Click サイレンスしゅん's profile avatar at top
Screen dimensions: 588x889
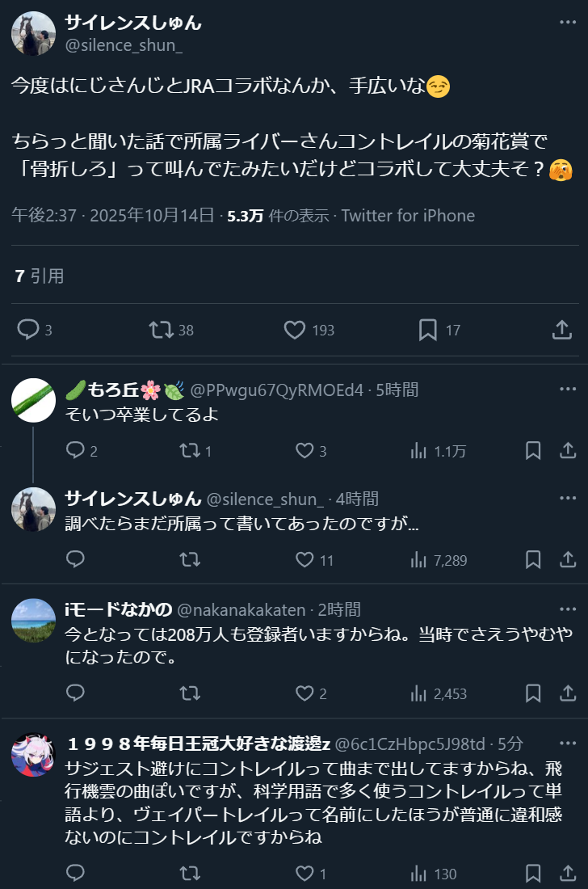[33, 34]
